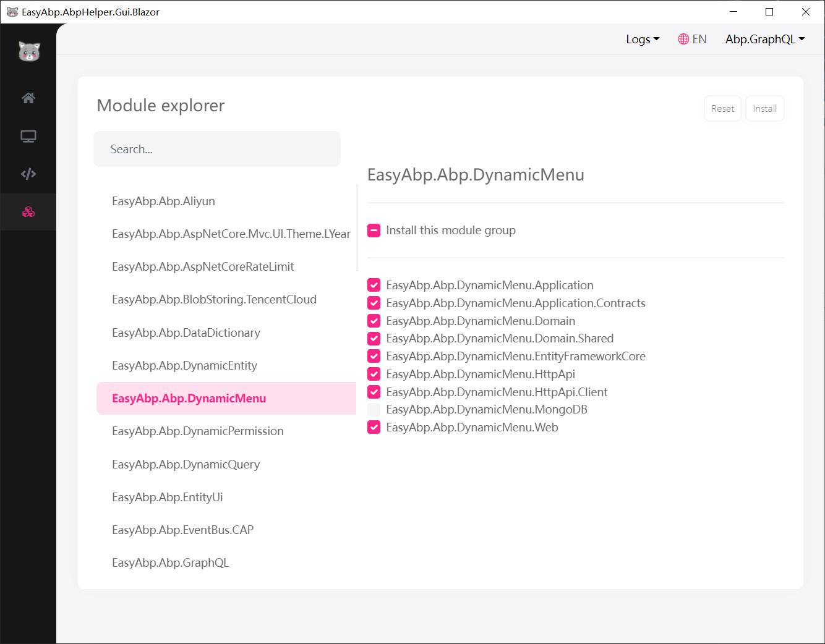Screen dimensions: 825x644
Task: Uncheck EasyAbp.Abp.DynamicMenu.Domain checkbox
Action: (374, 321)
